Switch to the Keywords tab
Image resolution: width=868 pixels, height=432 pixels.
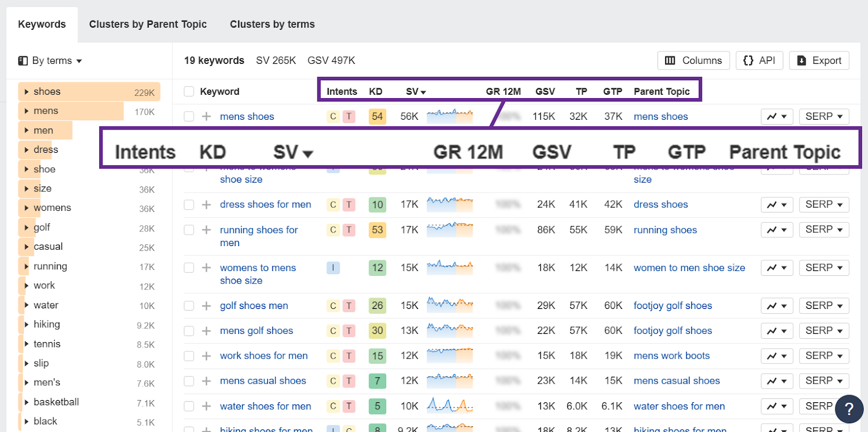pyautogui.click(x=42, y=24)
